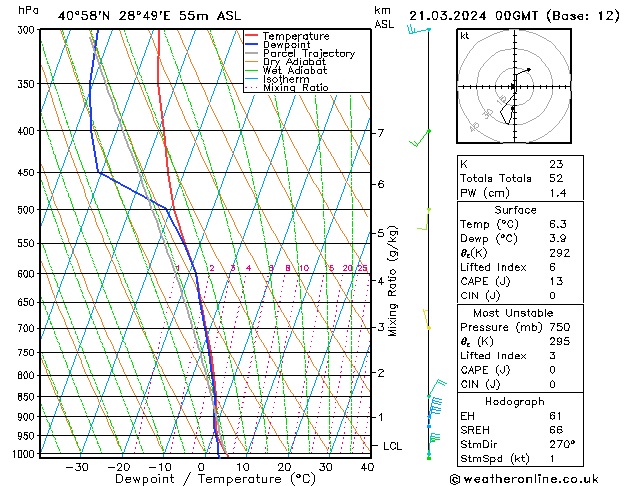Click the Surface CAPE value 13

click(x=556, y=281)
